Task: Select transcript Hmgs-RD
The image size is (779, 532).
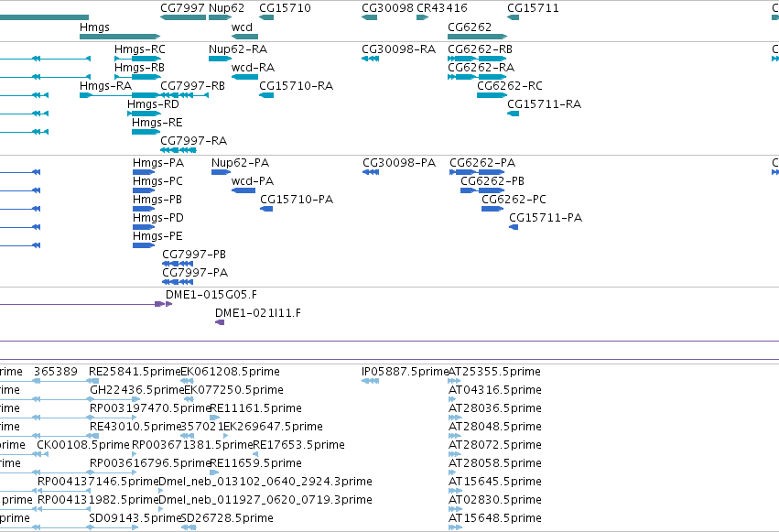Action: 144,114
